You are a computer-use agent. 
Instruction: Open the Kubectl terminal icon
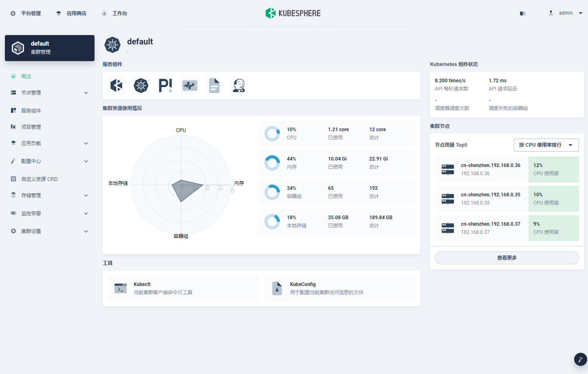[x=121, y=288]
